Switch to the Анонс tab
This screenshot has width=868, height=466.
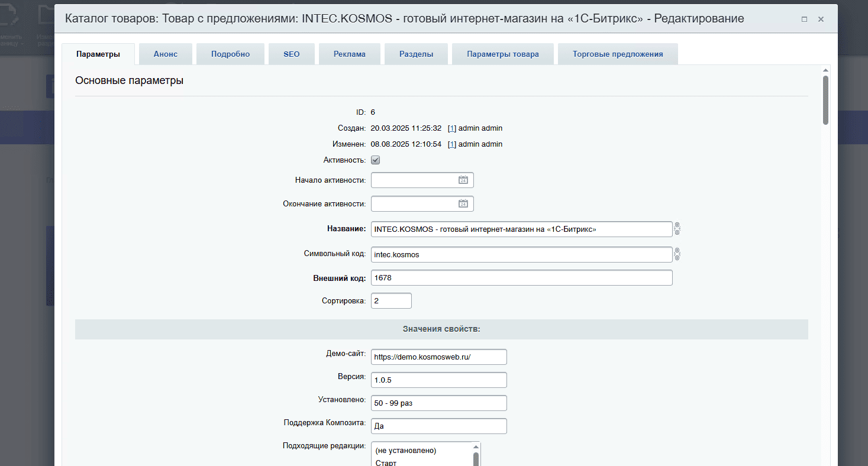click(165, 54)
